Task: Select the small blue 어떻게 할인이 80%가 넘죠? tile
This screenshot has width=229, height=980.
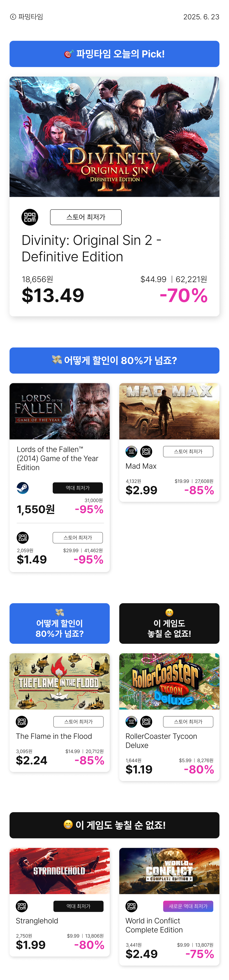Action: tap(60, 623)
